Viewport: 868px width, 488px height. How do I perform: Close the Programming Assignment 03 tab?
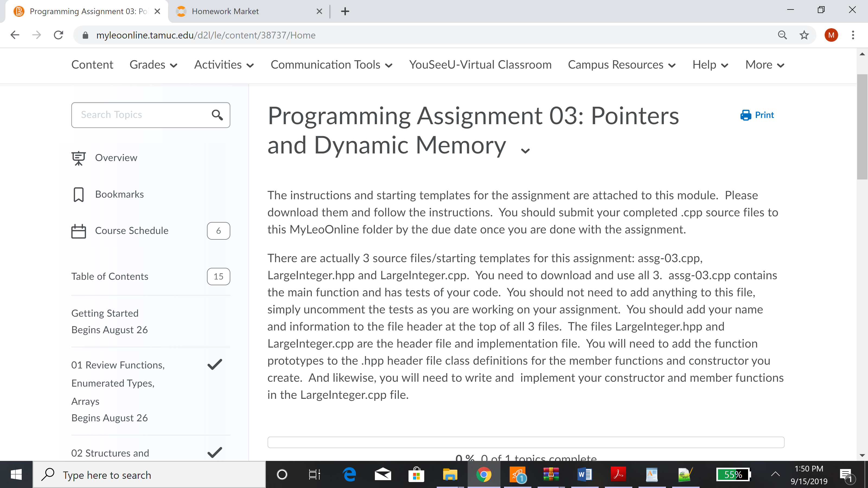point(157,11)
